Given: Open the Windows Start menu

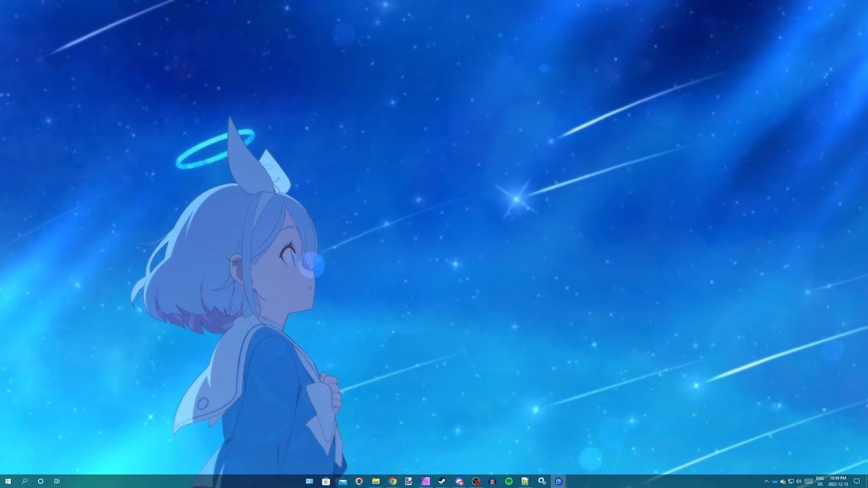Looking at the screenshot, I should click(x=8, y=481).
